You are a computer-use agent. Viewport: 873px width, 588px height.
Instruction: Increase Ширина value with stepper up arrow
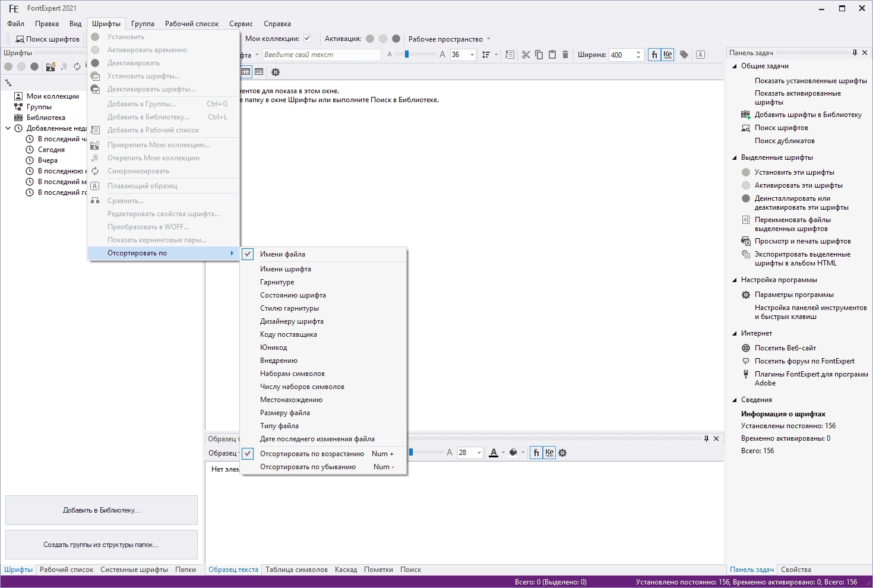[x=638, y=52]
